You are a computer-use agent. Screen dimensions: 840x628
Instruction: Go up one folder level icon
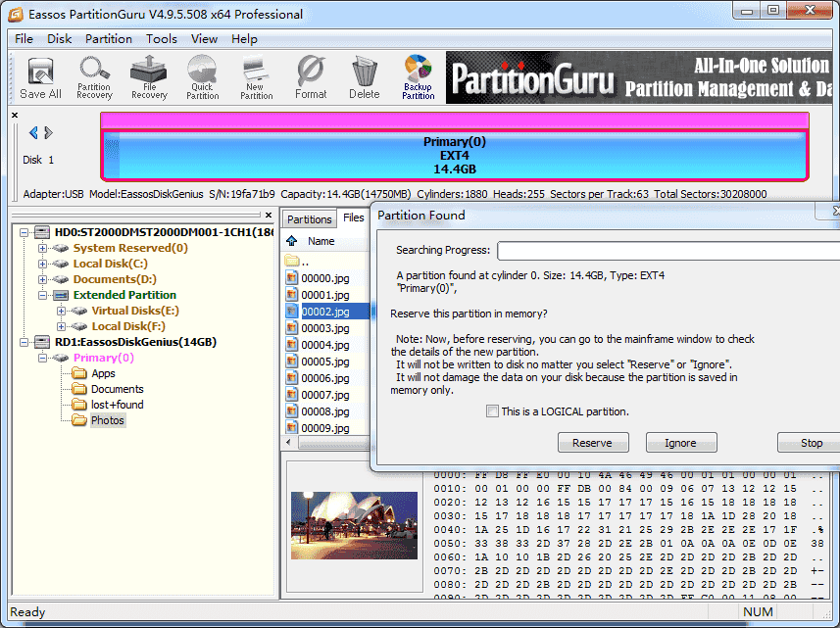291,241
